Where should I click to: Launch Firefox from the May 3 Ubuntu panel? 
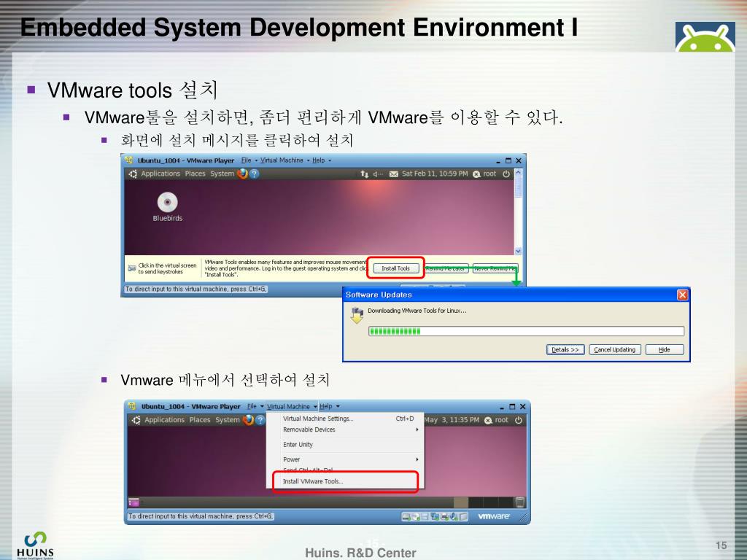[248, 420]
